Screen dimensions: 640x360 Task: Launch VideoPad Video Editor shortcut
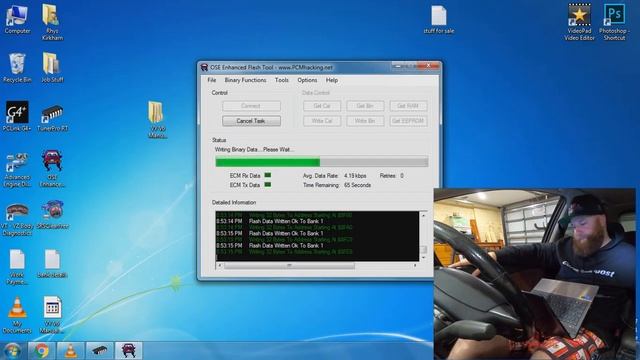[x=579, y=22]
